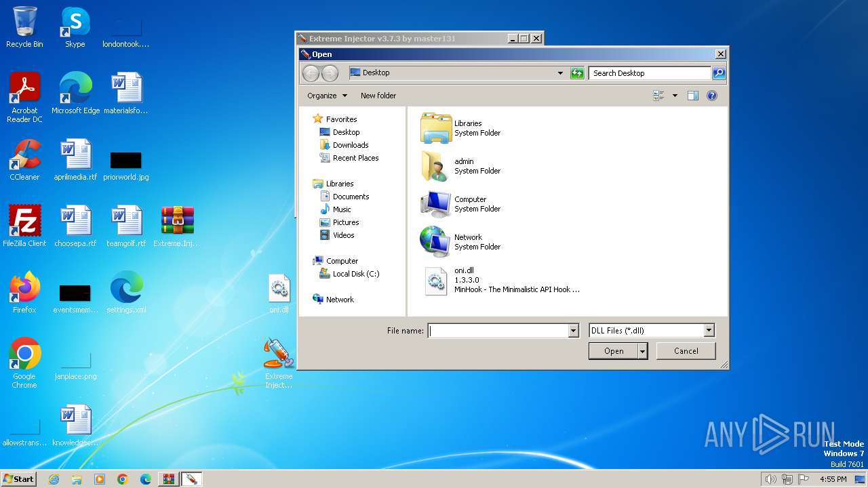868x488 pixels.
Task: Click the Search Desktop field
Action: click(651, 73)
